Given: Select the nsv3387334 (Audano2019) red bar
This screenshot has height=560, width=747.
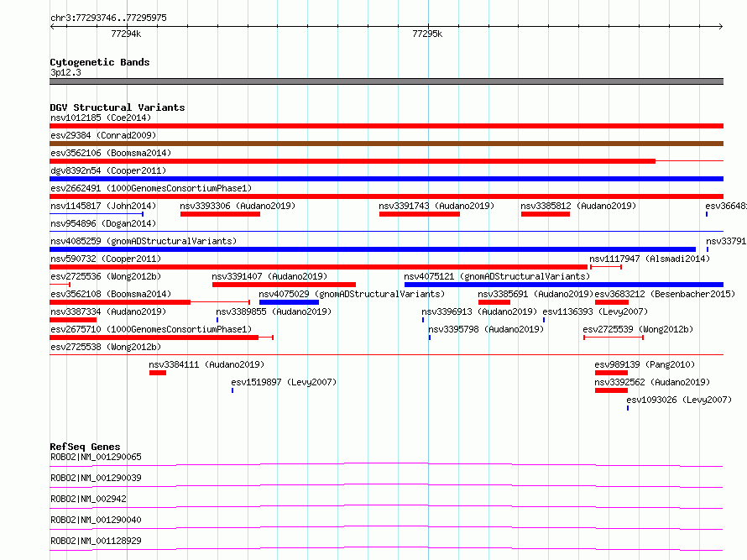Looking at the screenshot, I should click(x=73, y=320).
